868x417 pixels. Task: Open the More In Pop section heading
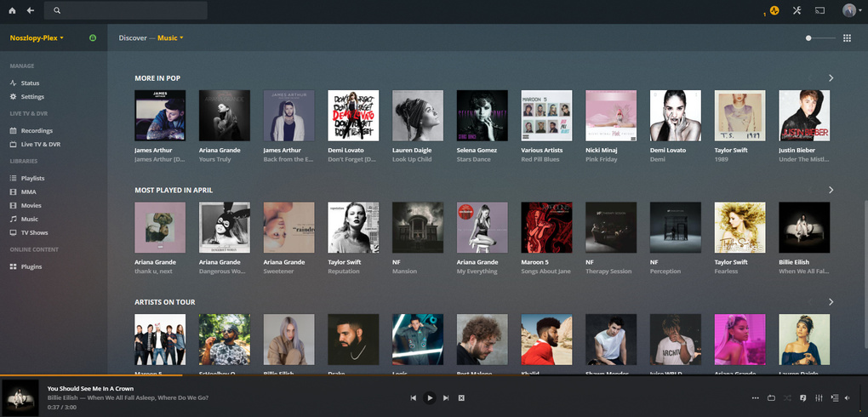click(157, 78)
